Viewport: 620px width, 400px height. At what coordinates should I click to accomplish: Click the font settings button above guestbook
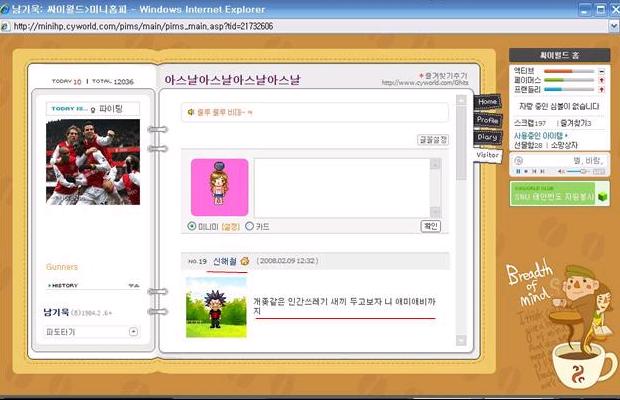tap(433, 140)
